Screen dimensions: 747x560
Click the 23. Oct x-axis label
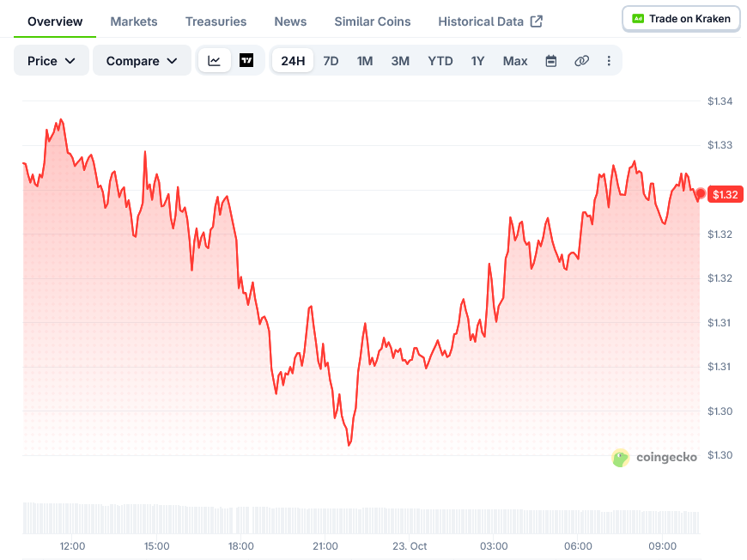(410, 546)
